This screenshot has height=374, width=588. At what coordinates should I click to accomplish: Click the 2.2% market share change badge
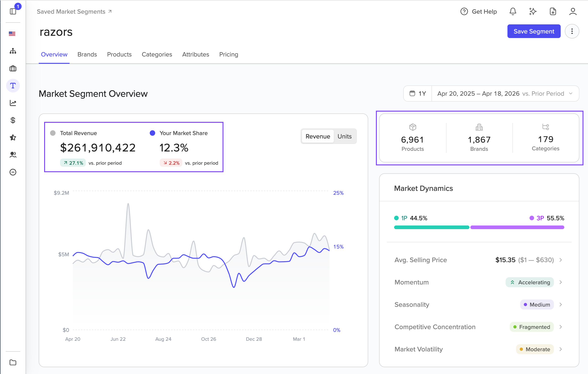[x=171, y=163]
